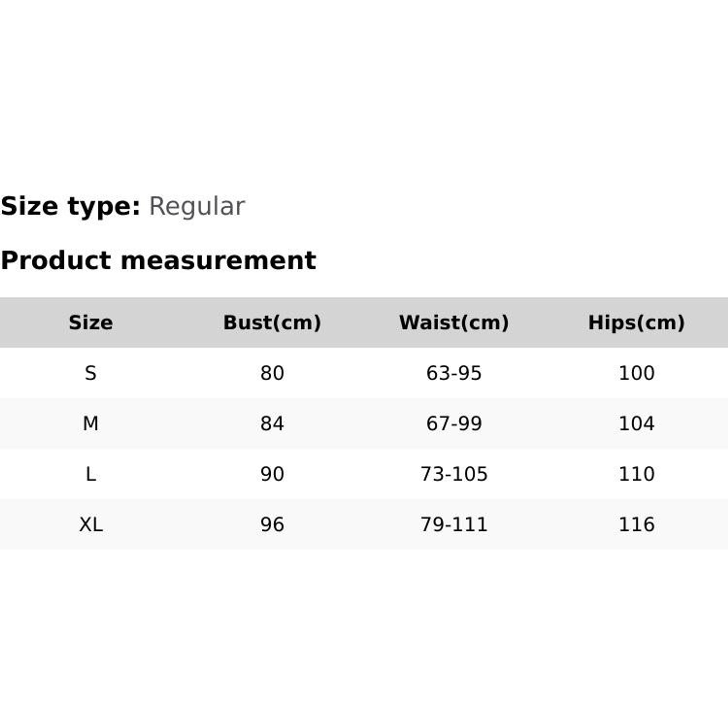Click the hips value 100

(636, 373)
